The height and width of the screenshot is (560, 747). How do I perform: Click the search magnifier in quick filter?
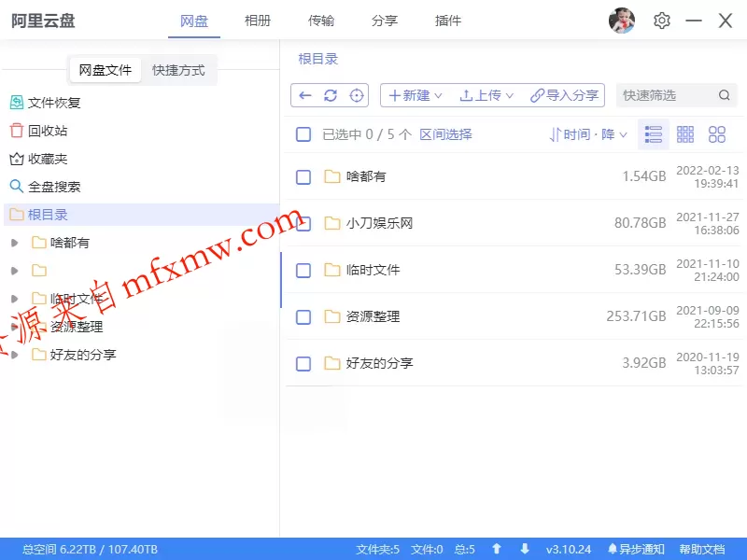pyautogui.click(x=725, y=95)
